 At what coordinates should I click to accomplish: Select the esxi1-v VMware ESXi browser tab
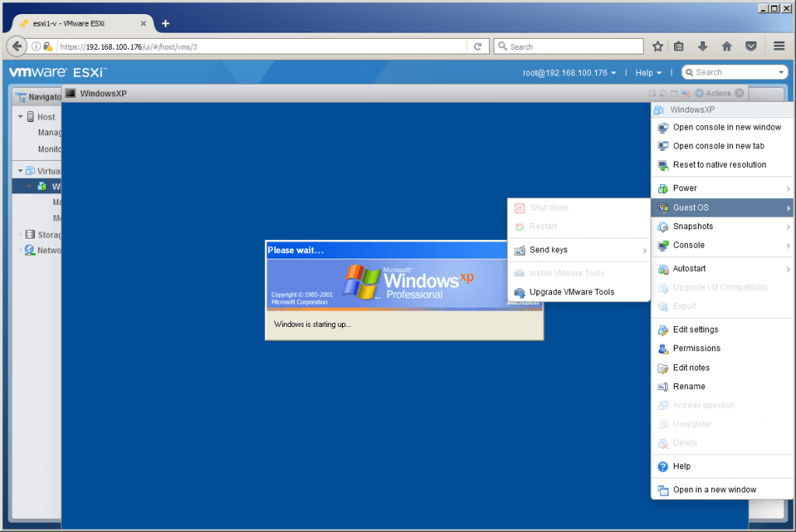point(81,23)
